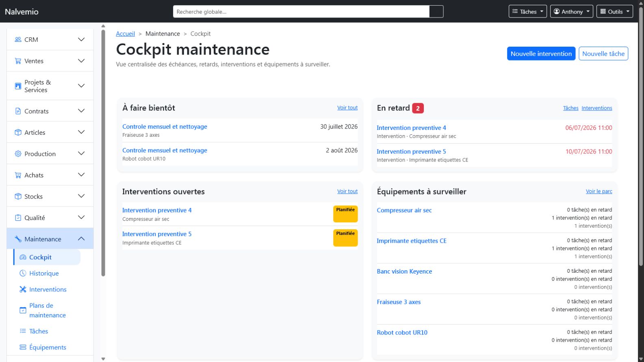
Task: Click the search button beside global search
Action: [x=436, y=12]
